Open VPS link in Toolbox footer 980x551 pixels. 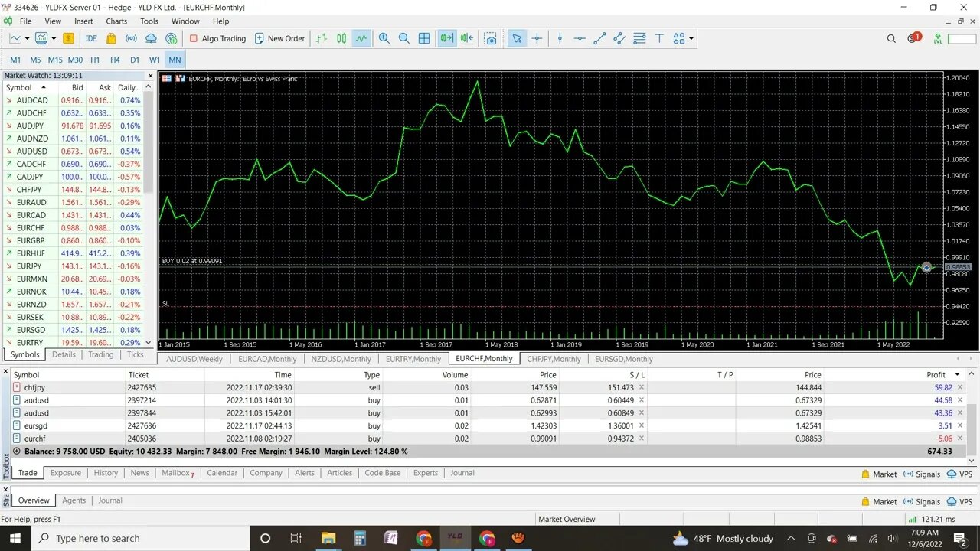(x=959, y=474)
